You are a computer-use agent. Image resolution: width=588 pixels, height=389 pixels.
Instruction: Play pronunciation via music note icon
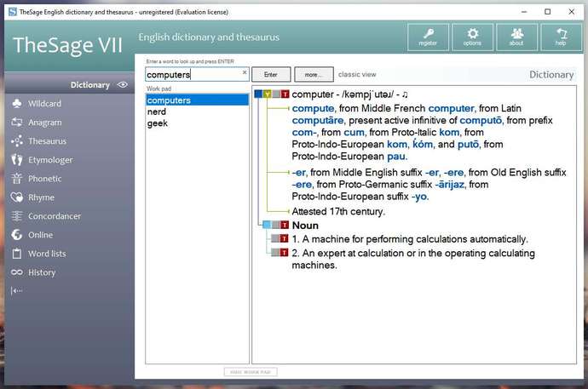(x=406, y=94)
